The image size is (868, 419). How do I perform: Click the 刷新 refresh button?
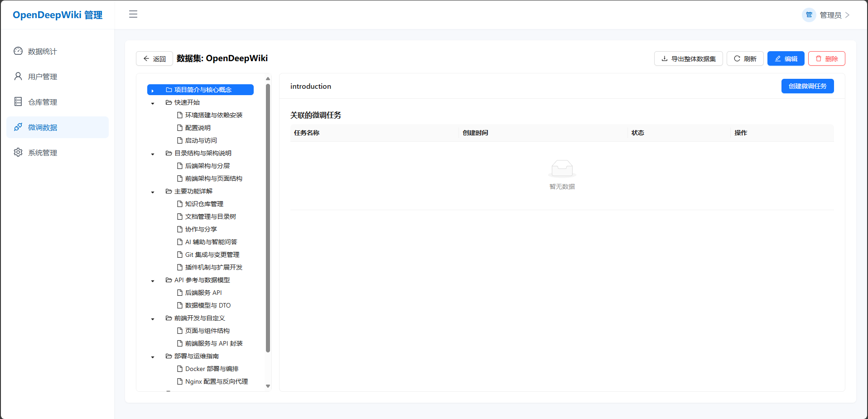(745, 58)
